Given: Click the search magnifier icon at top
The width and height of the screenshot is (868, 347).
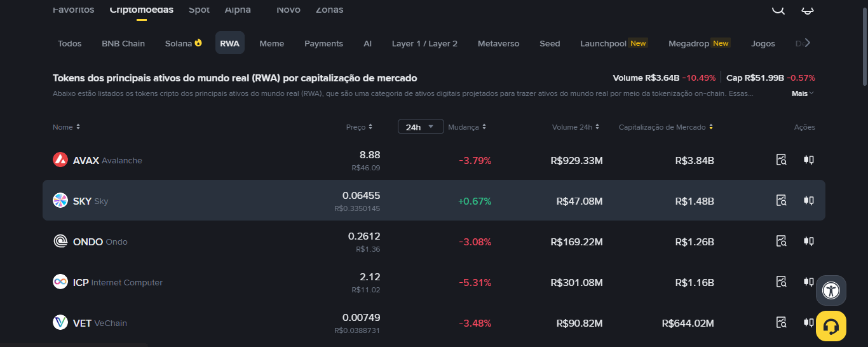Looking at the screenshot, I should coord(778,9).
